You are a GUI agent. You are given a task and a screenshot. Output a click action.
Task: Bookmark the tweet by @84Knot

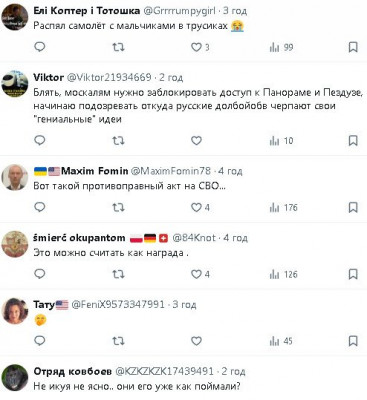(353, 274)
